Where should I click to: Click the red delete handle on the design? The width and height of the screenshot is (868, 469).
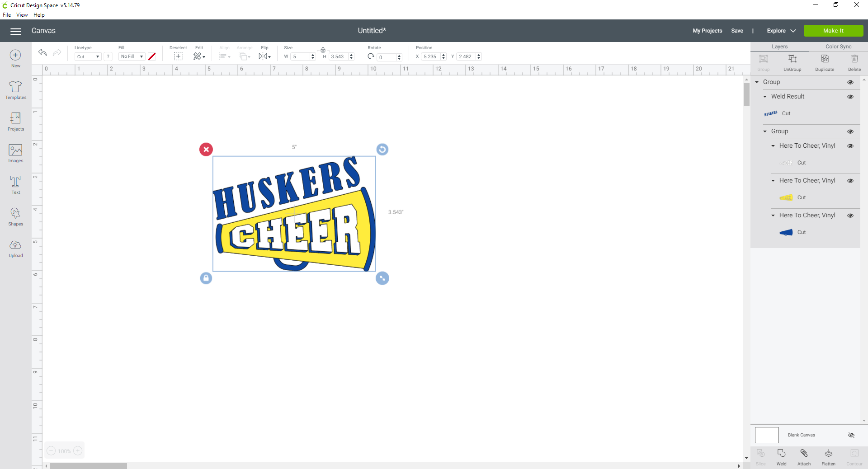pyautogui.click(x=206, y=150)
